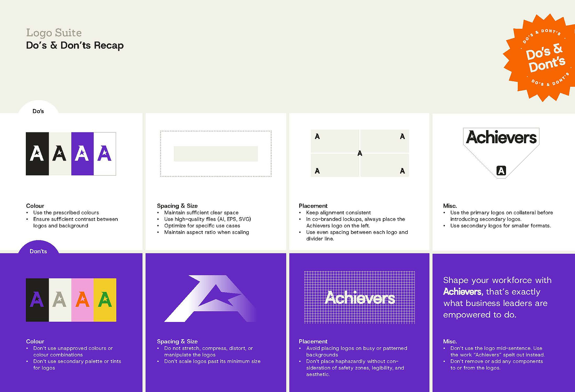Click the distorted gradient A logo

[210, 298]
